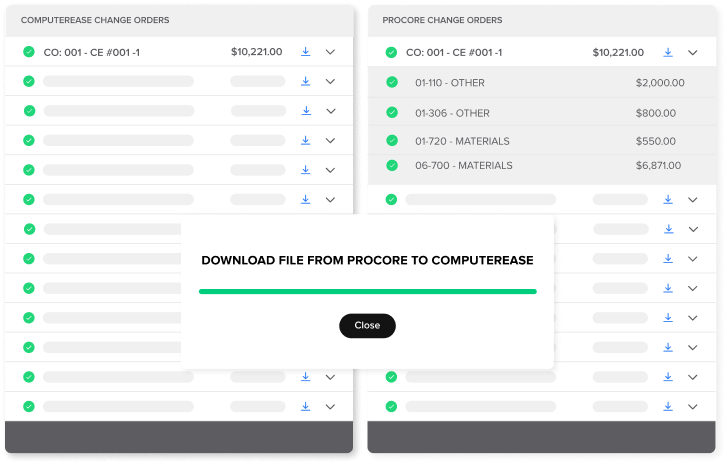Expand the bottom-most ComputerEase change order row
Image resolution: width=727 pixels, height=464 pixels.
(330, 407)
